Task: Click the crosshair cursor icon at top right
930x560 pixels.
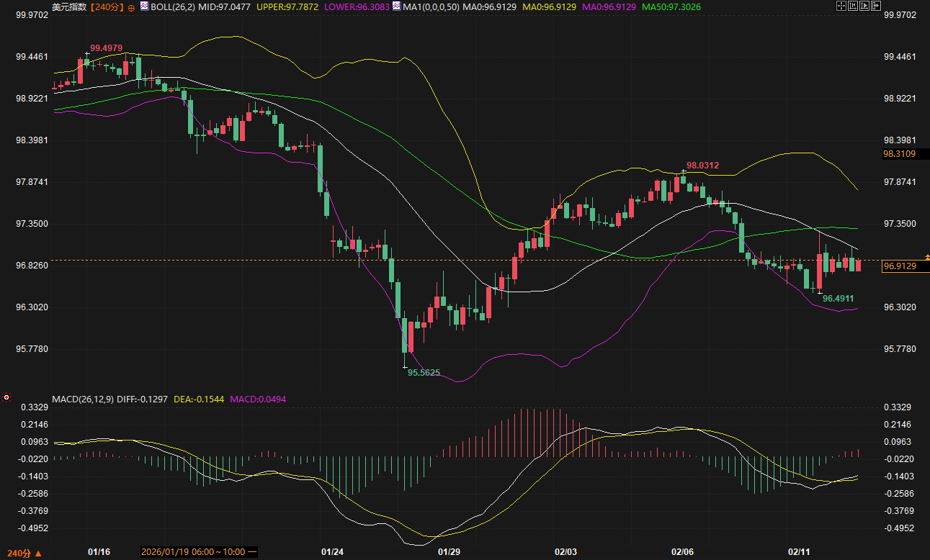Action: 840,6
